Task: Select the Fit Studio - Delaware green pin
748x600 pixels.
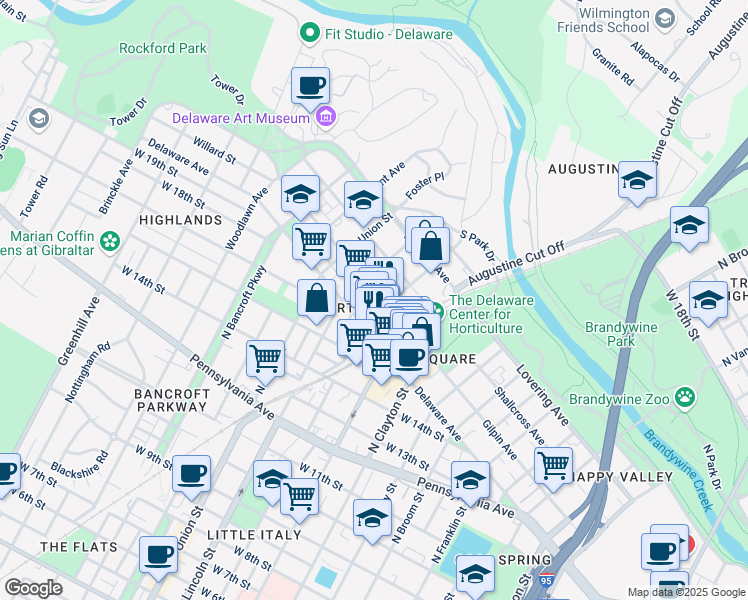Action: click(310, 33)
